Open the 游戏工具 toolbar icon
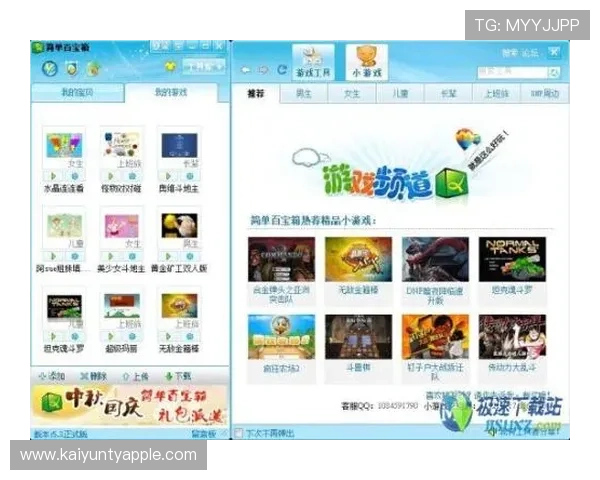Viewport: 600px width, 480px height. (313, 62)
